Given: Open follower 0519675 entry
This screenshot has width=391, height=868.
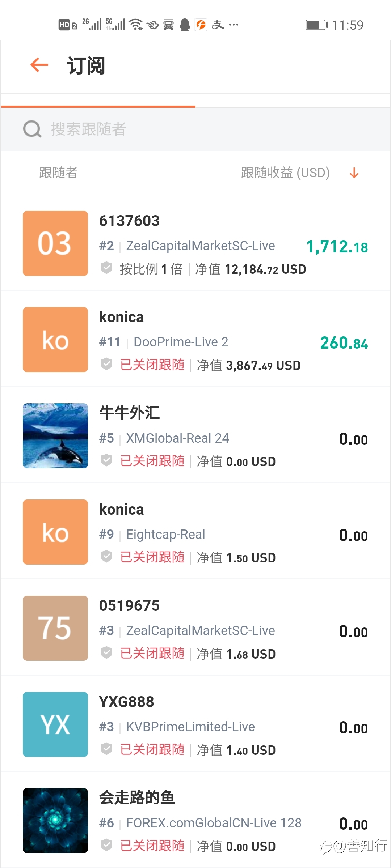Looking at the screenshot, I should tap(195, 628).
